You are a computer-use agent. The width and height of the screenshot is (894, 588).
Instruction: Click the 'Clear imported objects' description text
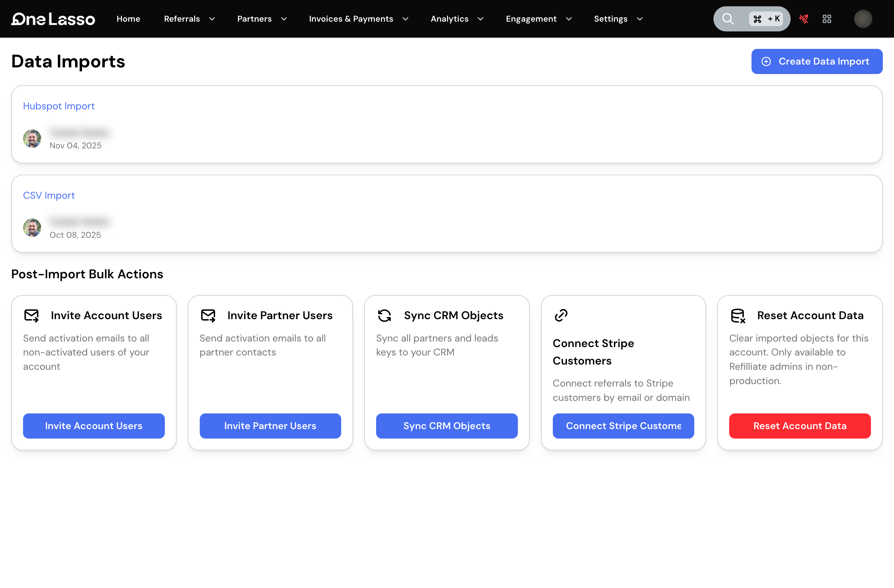coord(799,360)
